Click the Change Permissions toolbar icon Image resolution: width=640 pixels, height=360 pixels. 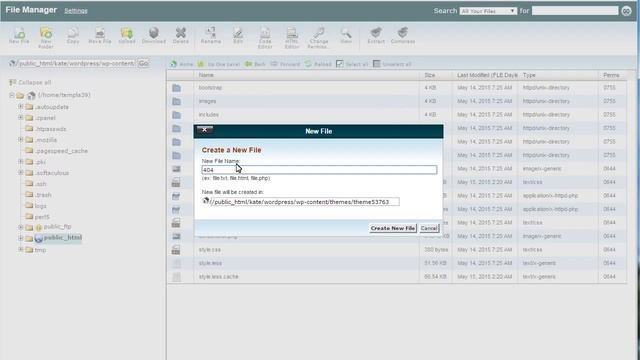[319, 38]
